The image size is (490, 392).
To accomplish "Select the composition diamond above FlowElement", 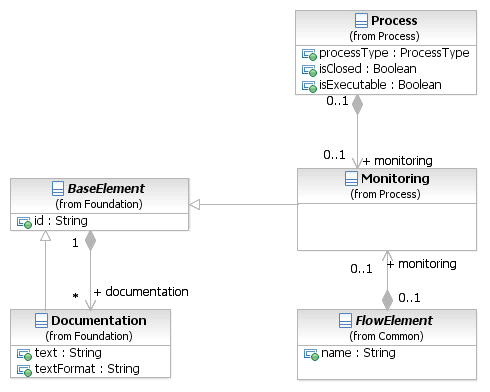I will pyautogui.click(x=387, y=300).
